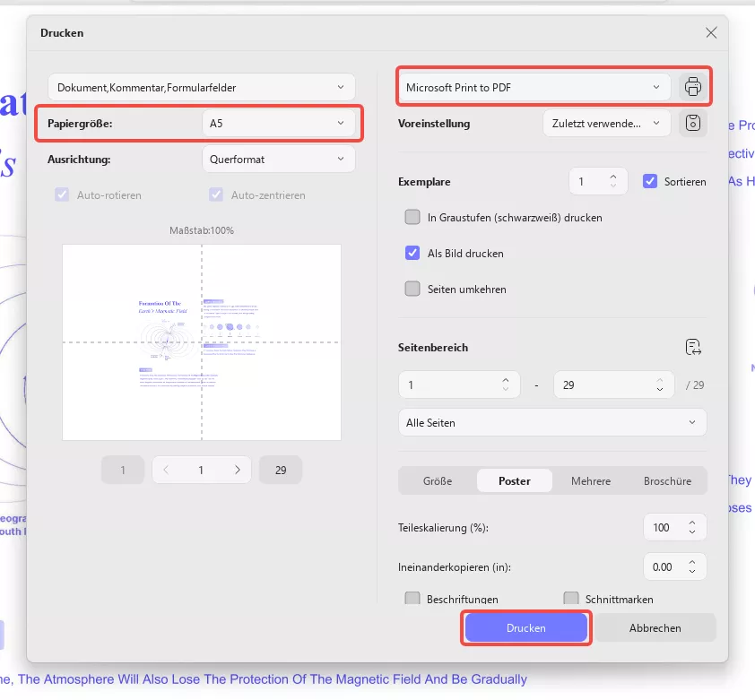Decrease start page number

point(505,389)
